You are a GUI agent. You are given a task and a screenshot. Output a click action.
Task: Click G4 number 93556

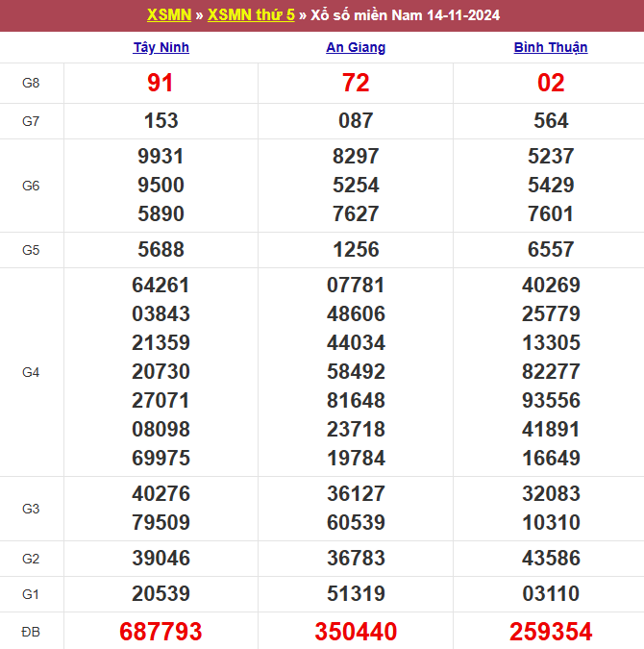point(551,400)
